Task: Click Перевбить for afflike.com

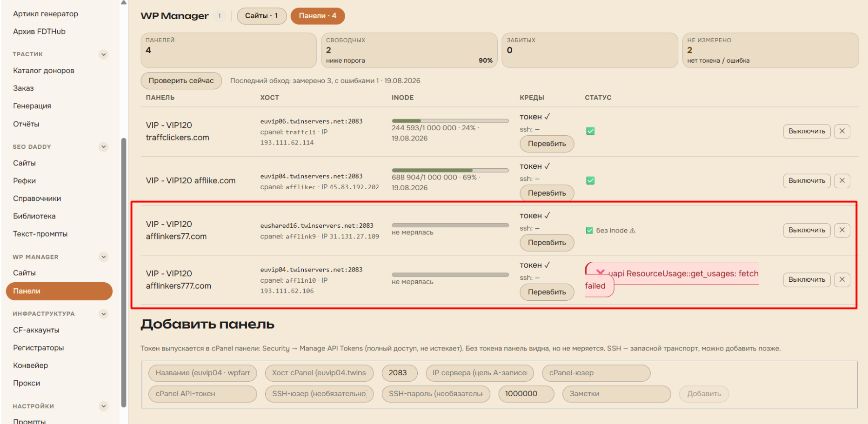Action: [547, 193]
